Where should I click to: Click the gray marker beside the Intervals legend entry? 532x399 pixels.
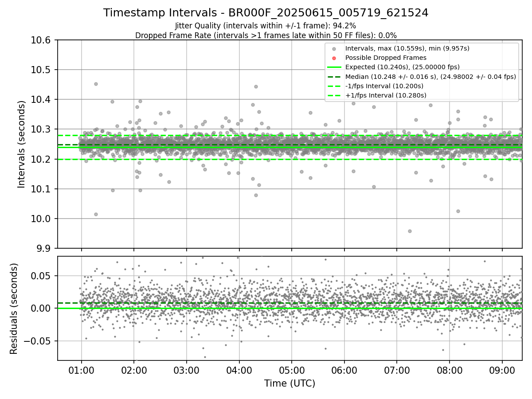pos(334,48)
